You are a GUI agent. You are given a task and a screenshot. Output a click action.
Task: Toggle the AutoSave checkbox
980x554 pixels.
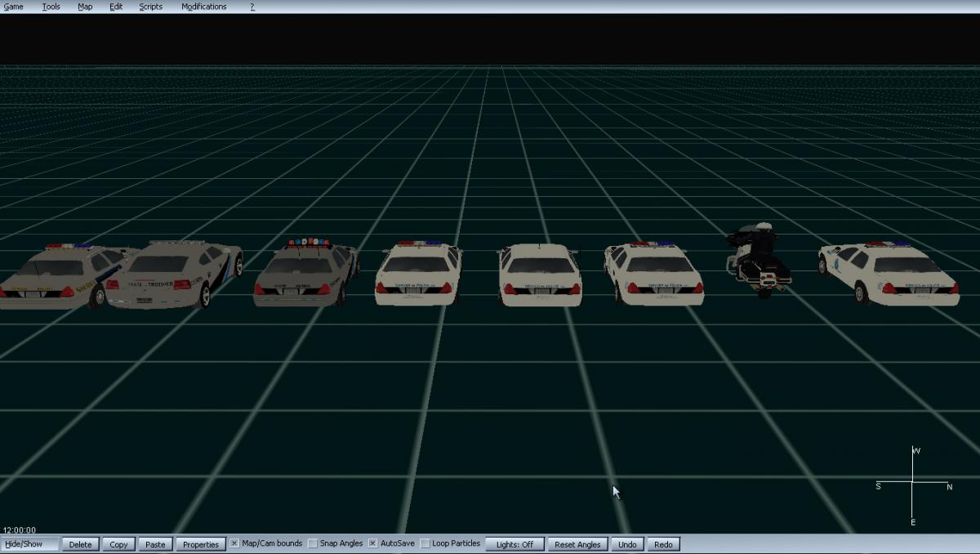click(x=372, y=543)
